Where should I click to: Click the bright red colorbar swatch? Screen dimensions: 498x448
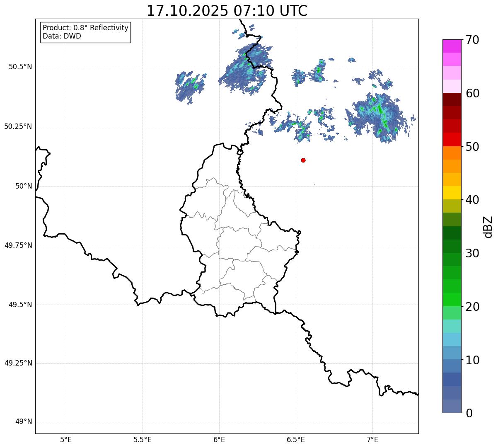(452, 139)
